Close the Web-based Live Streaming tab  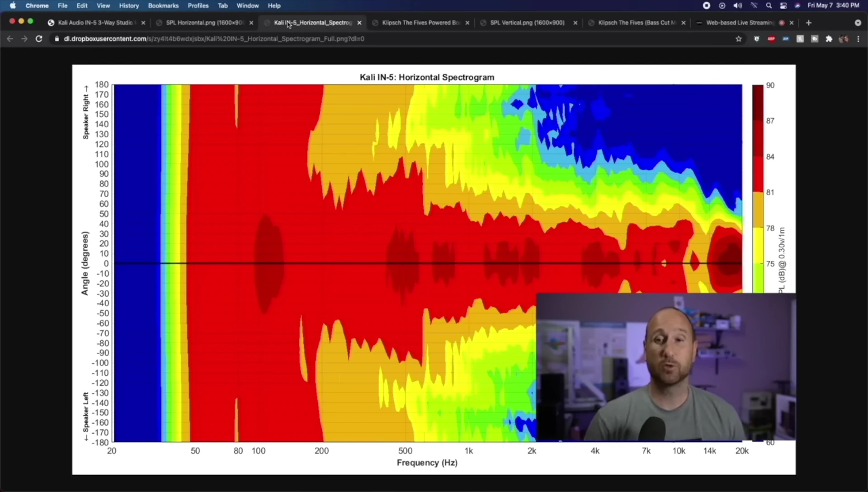[792, 23]
